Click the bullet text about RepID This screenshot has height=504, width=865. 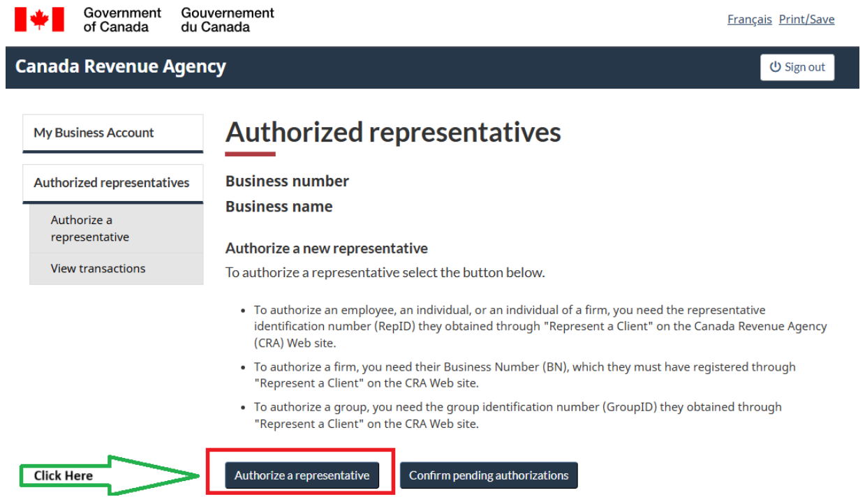540,327
